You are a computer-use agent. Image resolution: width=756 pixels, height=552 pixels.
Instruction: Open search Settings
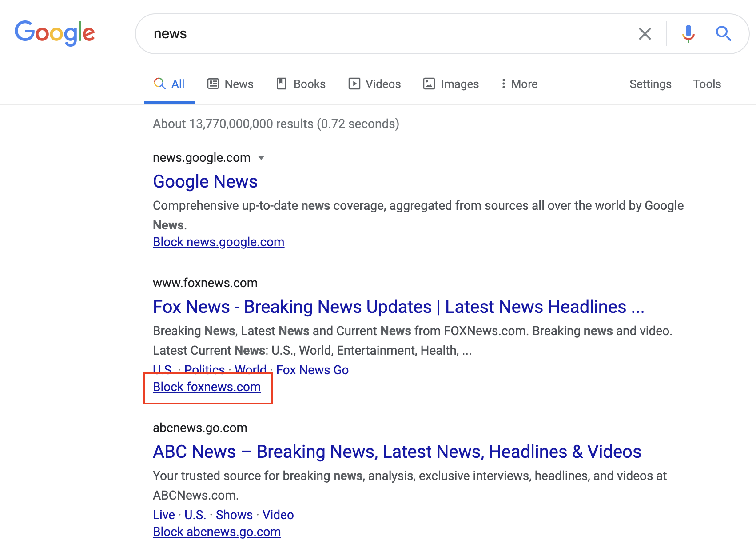(650, 84)
